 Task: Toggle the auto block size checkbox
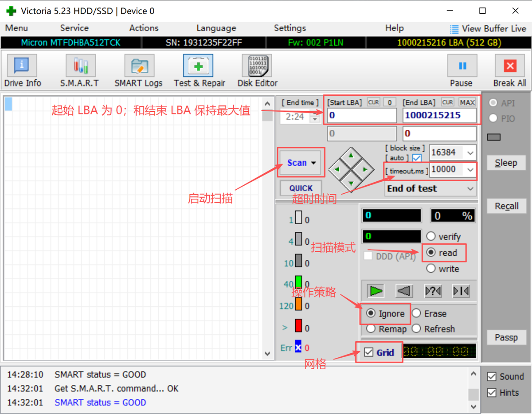tap(417, 158)
